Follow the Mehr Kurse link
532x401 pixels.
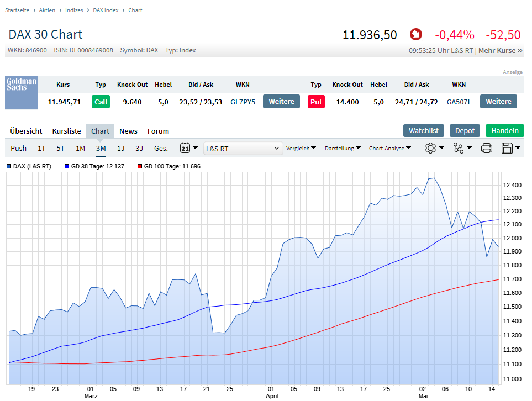(x=501, y=50)
